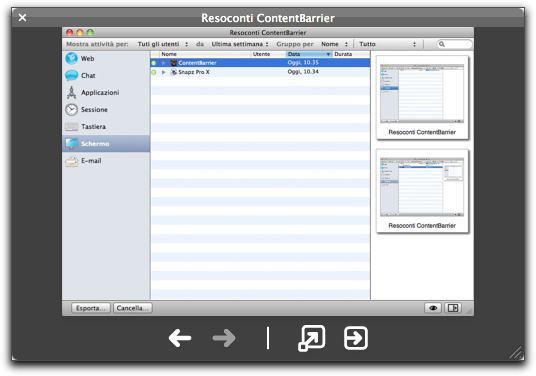The image size is (536, 376).
Task: Go to next image with right arrow
Action: coord(224,338)
